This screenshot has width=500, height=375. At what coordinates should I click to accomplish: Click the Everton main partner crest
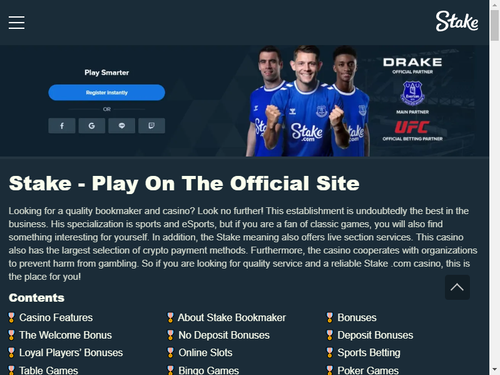point(412,93)
